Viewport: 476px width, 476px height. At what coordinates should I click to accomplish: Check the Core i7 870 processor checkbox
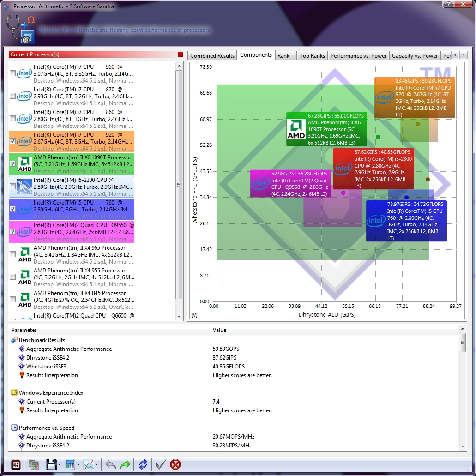(12, 96)
